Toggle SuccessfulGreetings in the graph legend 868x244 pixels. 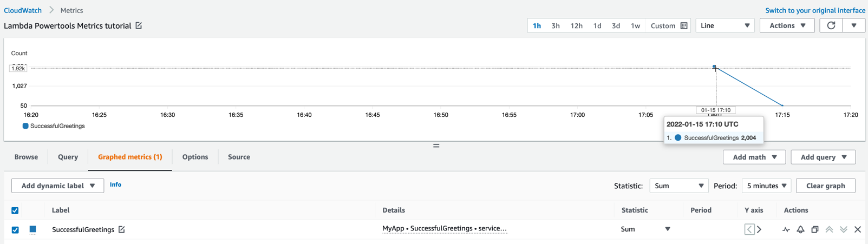[54, 126]
